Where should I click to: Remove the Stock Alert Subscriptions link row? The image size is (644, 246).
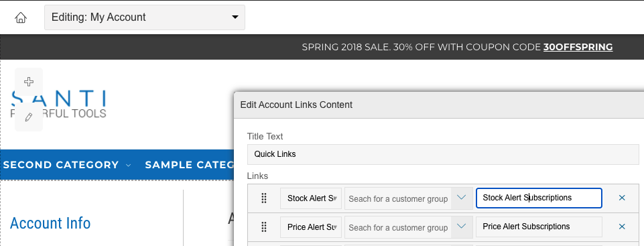coord(622,198)
